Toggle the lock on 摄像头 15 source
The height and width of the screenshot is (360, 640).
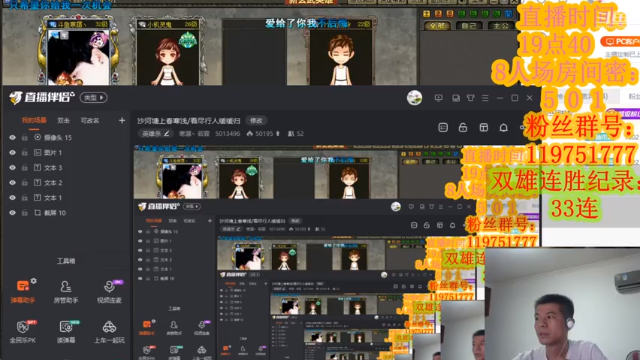click(25, 138)
